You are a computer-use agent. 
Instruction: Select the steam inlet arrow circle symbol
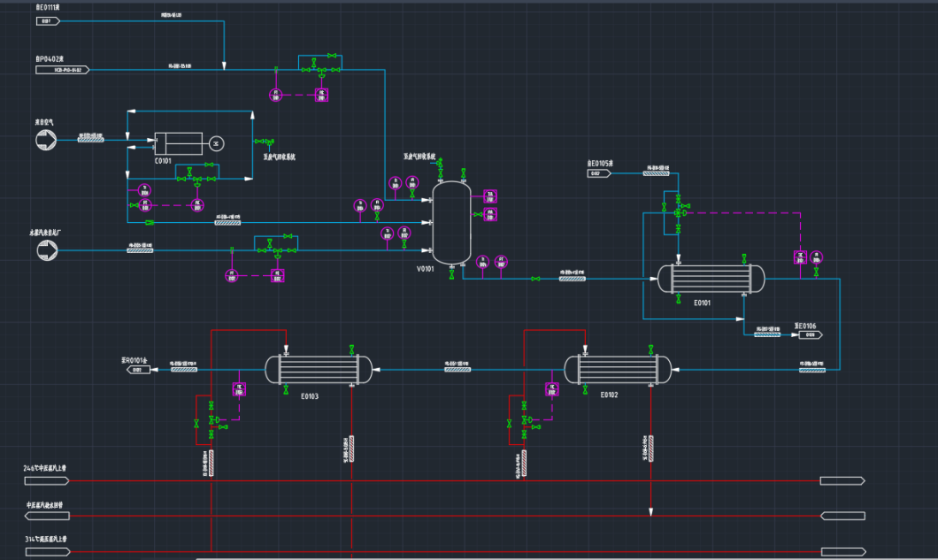click(x=45, y=251)
